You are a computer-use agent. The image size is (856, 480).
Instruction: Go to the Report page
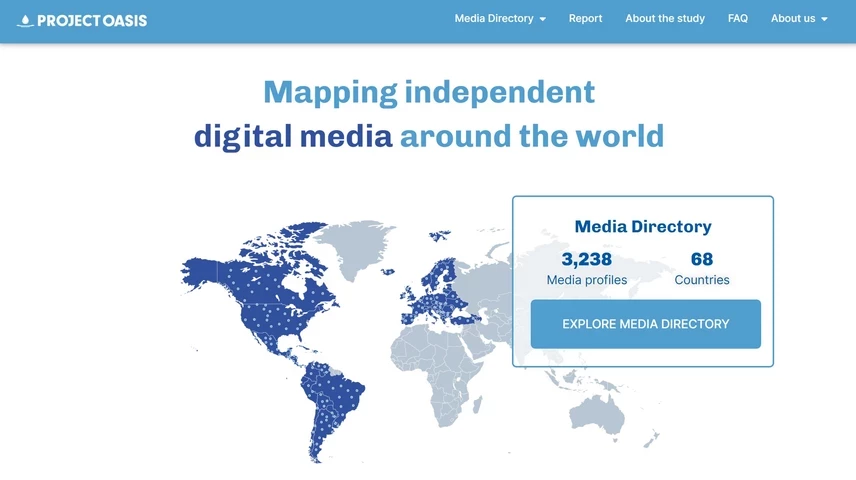pyautogui.click(x=585, y=18)
